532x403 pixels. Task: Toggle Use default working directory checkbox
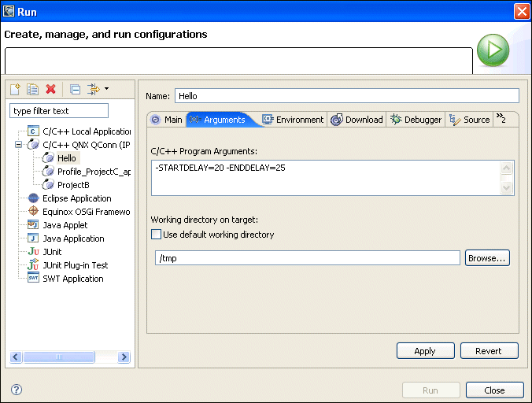click(156, 235)
